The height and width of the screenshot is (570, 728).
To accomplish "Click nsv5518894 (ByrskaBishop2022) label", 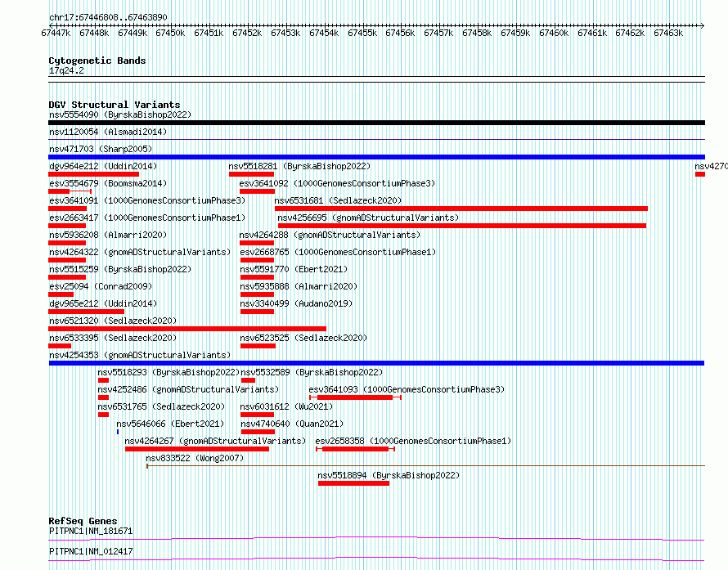I will click(389, 475).
